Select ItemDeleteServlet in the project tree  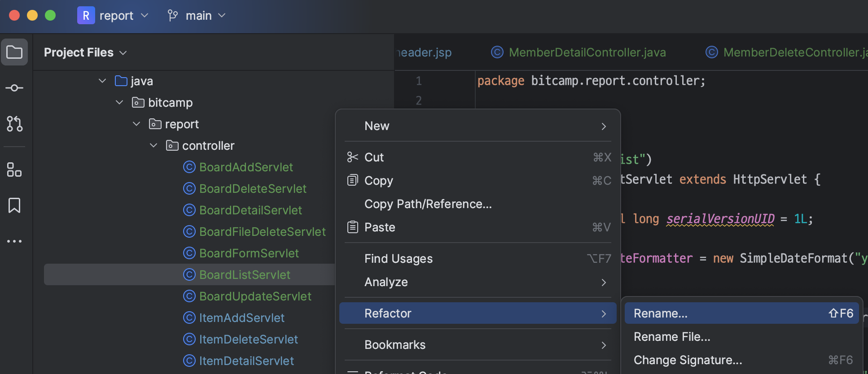tap(249, 339)
